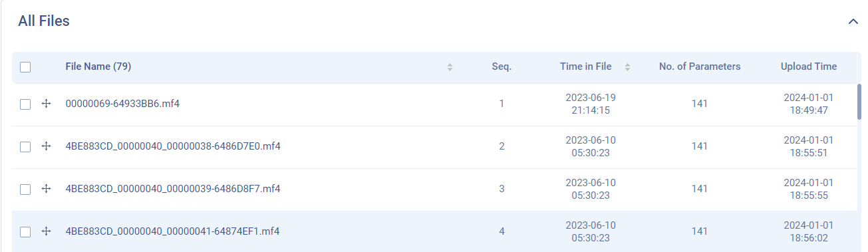Image resolution: width=868 pixels, height=252 pixels.
Task: Click move handle icon of 64874EF1.mf4 row
Action: point(47,231)
